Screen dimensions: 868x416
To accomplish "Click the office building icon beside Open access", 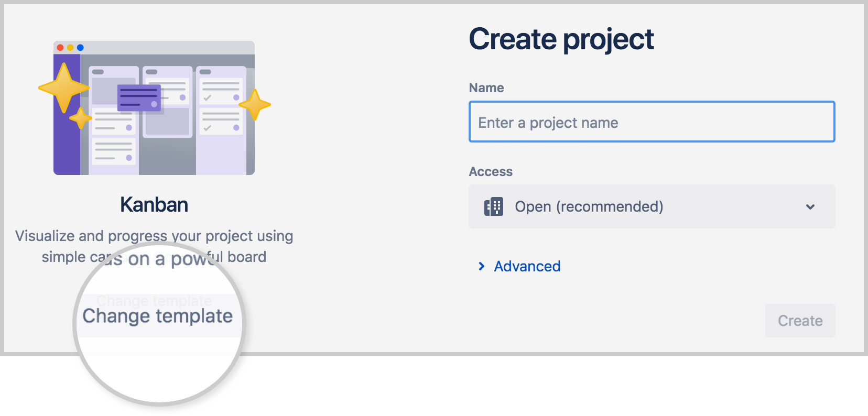I will click(493, 206).
